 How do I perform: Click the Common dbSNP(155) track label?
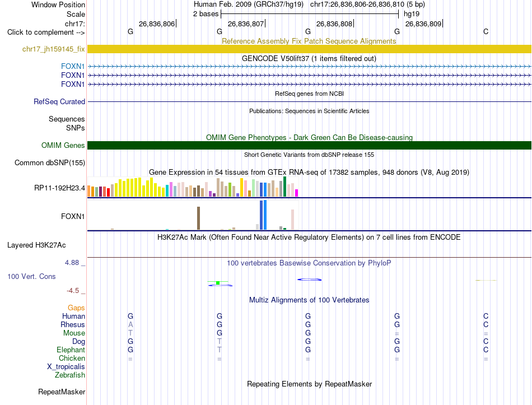pos(49,162)
